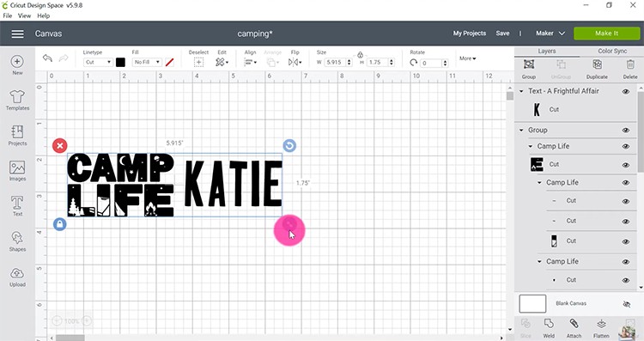Open the Linetype dropdown
644x341 pixels.
pyautogui.click(x=98, y=62)
